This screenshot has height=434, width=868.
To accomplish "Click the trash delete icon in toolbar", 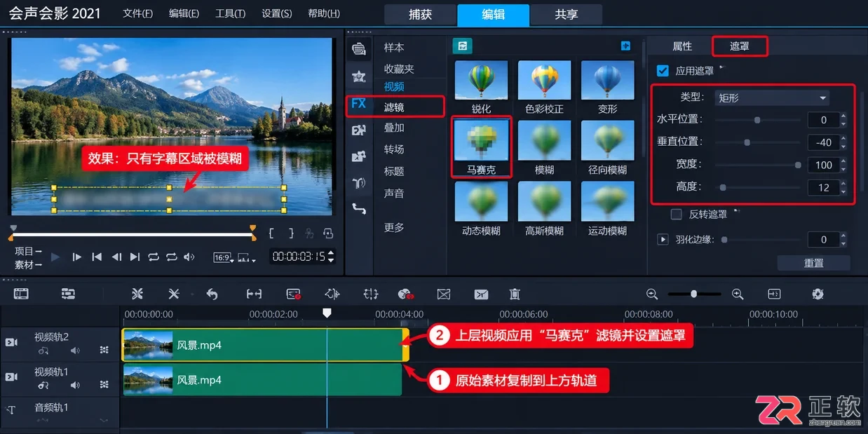I will 515,294.
